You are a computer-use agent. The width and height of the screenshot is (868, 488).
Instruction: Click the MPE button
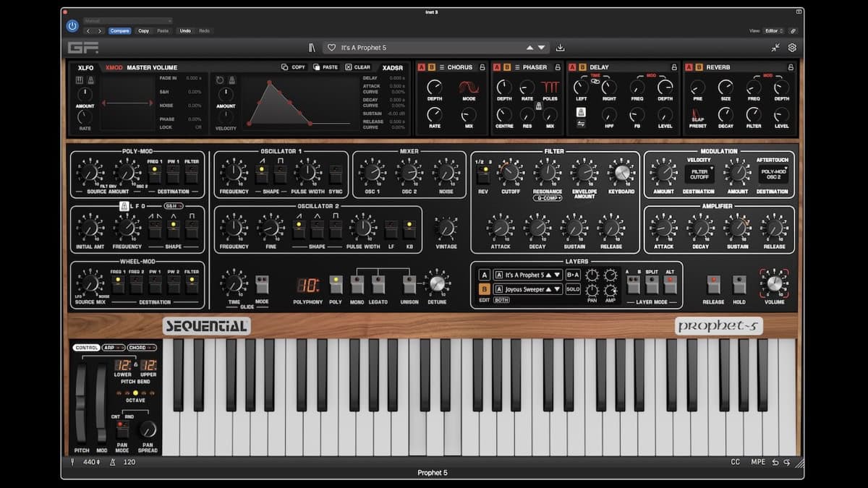pos(757,462)
